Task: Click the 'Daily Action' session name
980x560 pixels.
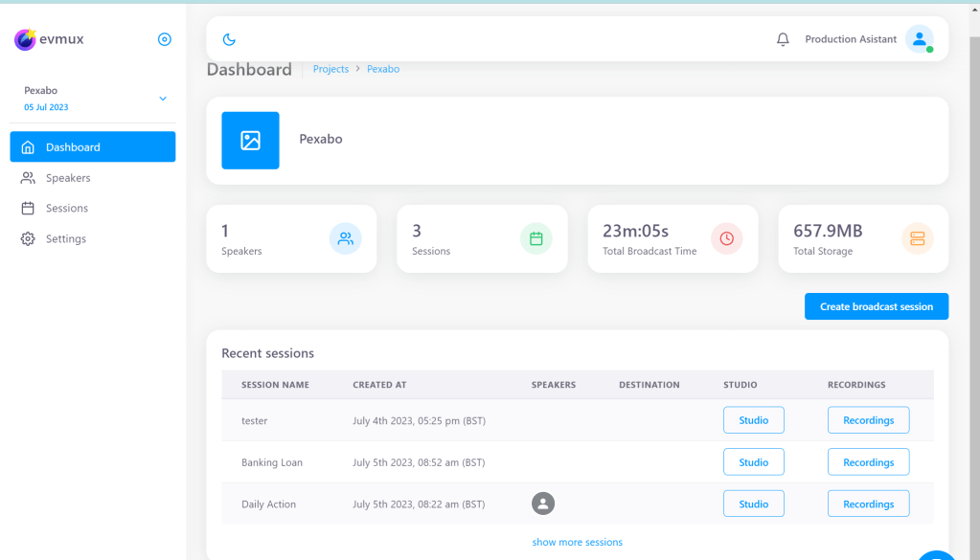Action: 269,504
